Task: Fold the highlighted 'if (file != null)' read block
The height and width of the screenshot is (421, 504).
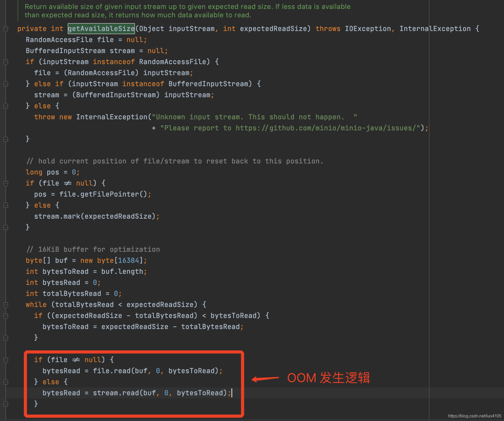Action: [x=6, y=360]
